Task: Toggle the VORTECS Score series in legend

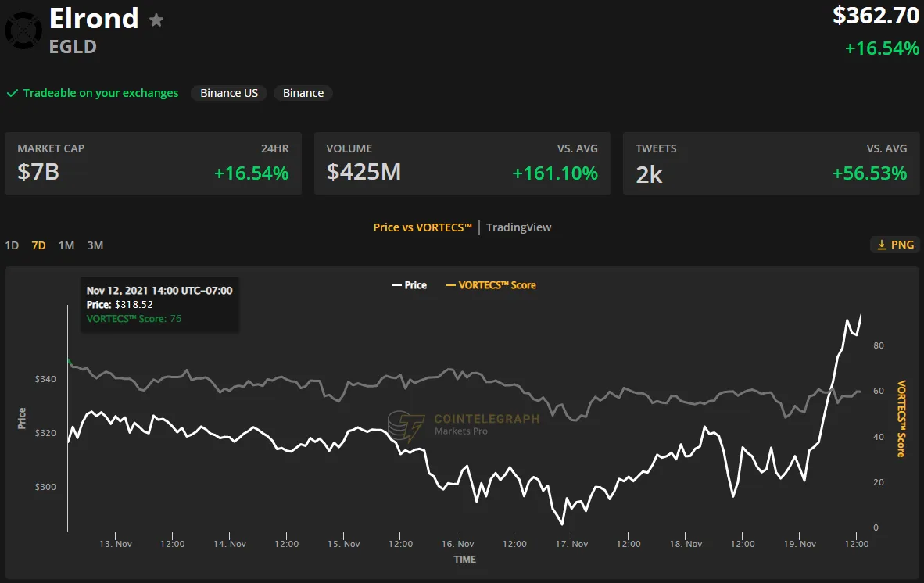Action: click(x=491, y=285)
